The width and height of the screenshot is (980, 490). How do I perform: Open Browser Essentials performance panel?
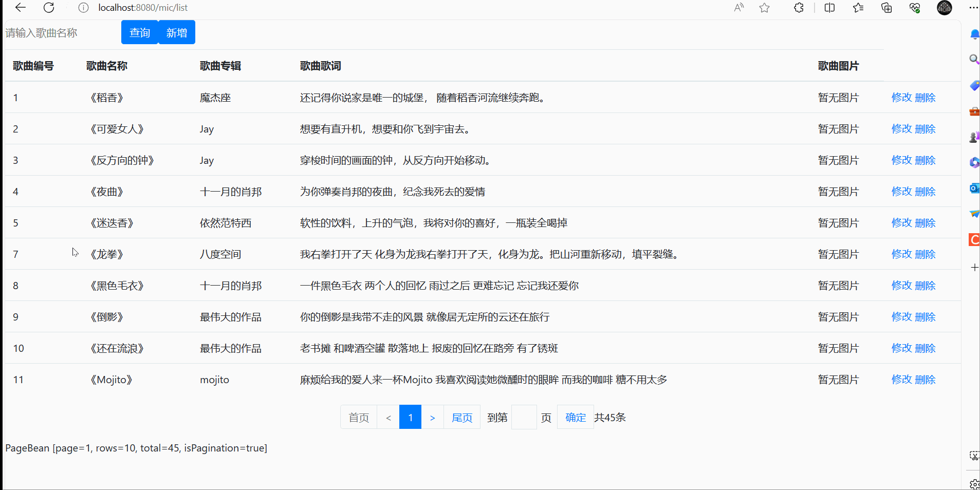tap(914, 8)
